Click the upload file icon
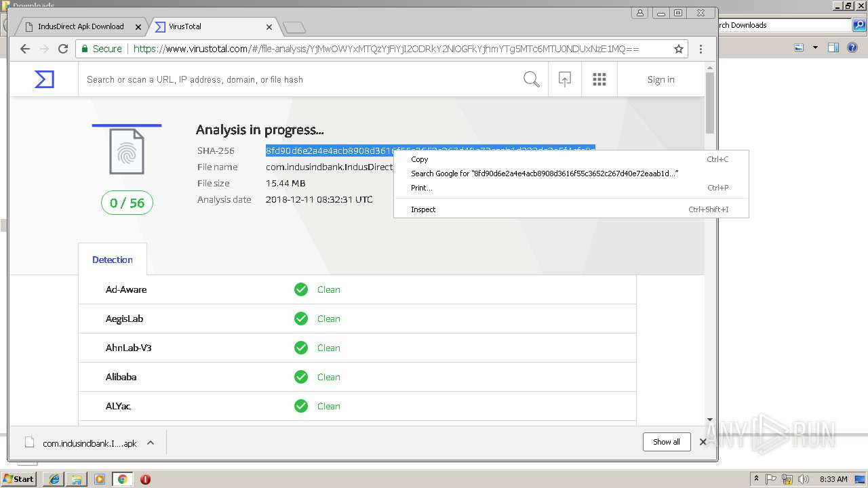 tap(564, 79)
